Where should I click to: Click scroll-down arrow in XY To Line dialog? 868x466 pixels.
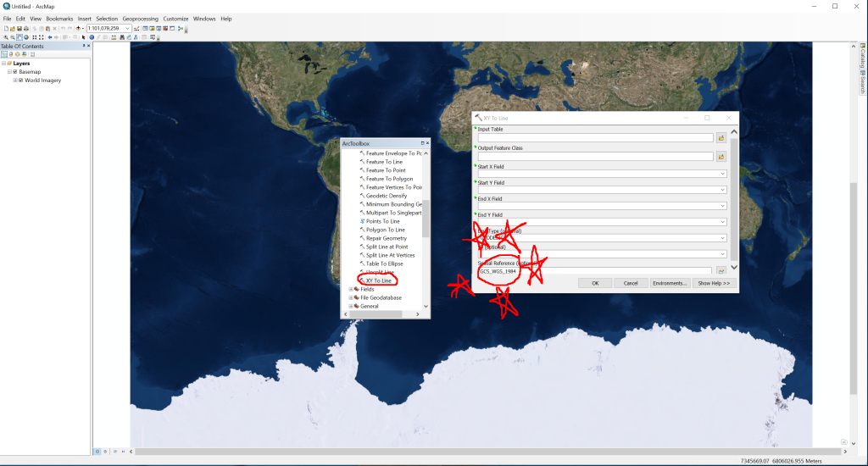pos(734,267)
